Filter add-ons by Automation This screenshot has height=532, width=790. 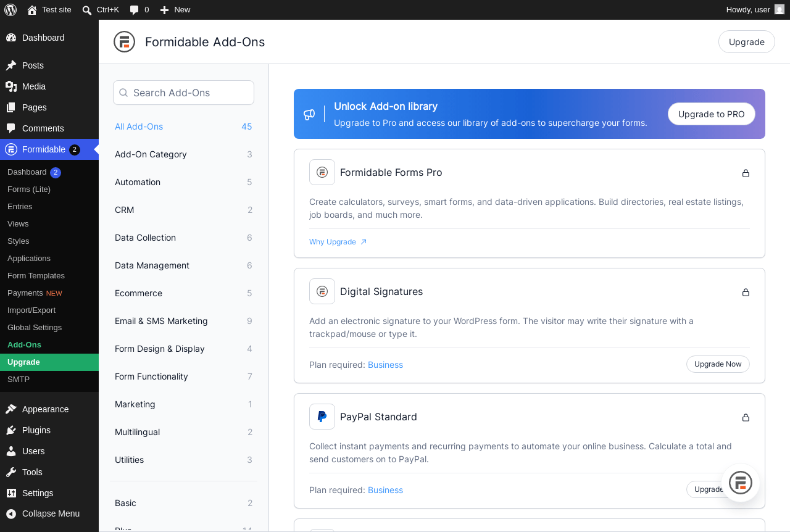(183, 182)
